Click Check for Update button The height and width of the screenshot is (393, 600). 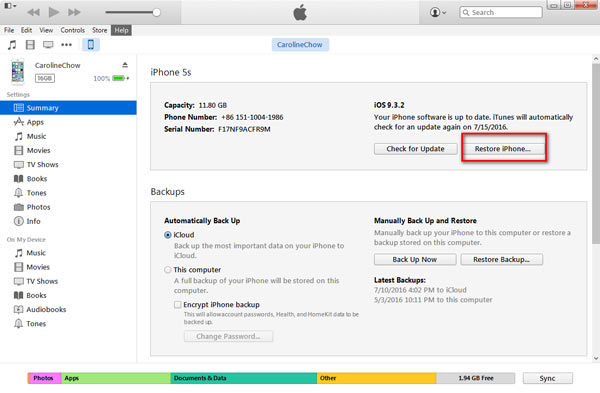tap(416, 149)
